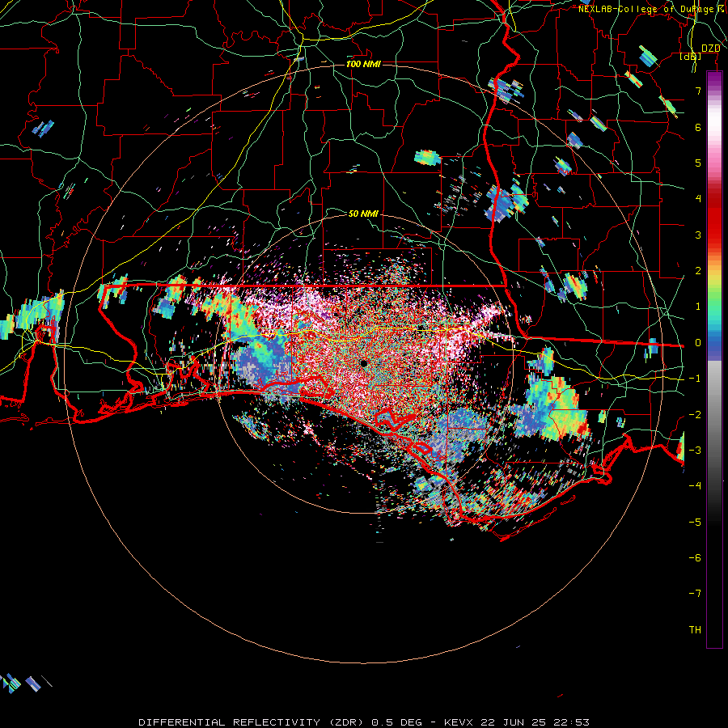The image size is (728, 728).
Task: Click the Differential Reflectivity KEVX caption at bottom
Action: click(x=364, y=722)
